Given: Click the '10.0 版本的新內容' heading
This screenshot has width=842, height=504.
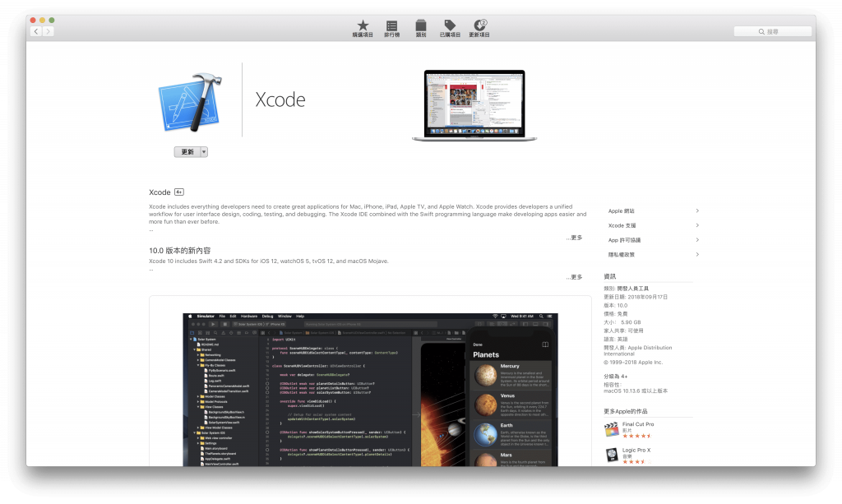Looking at the screenshot, I should tap(180, 251).
